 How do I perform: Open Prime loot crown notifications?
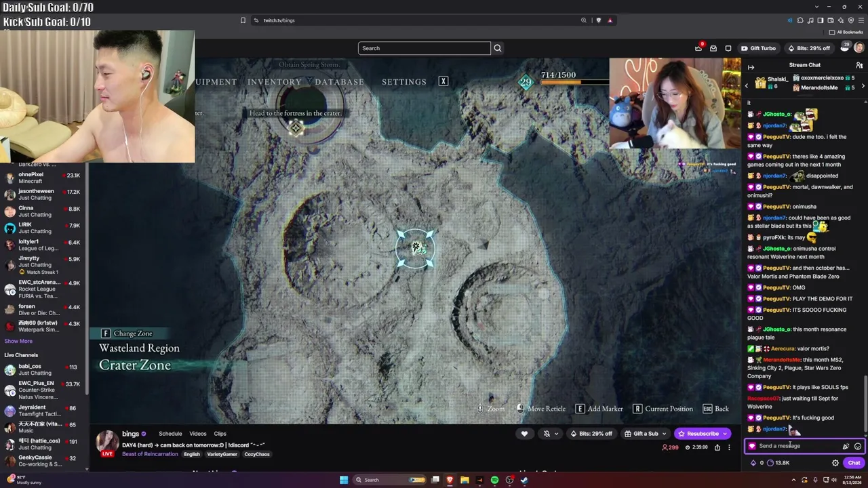tap(698, 48)
